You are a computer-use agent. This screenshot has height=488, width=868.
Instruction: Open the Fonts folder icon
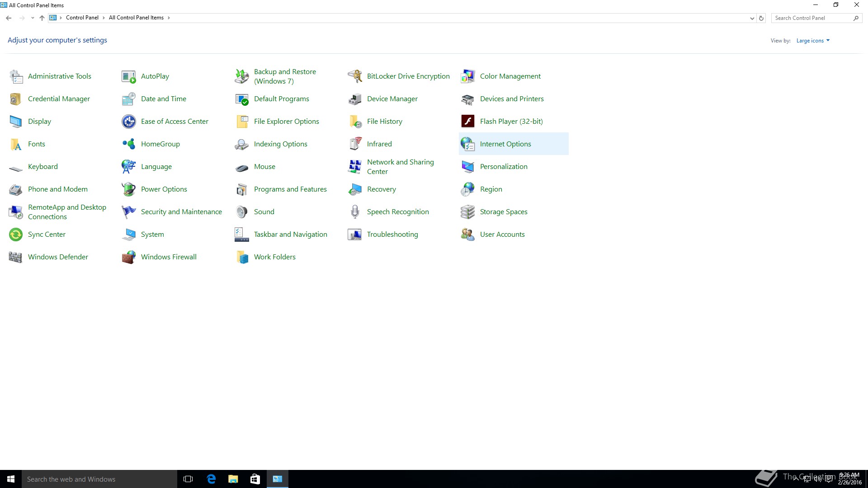pyautogui.click(x=16, y=144)
